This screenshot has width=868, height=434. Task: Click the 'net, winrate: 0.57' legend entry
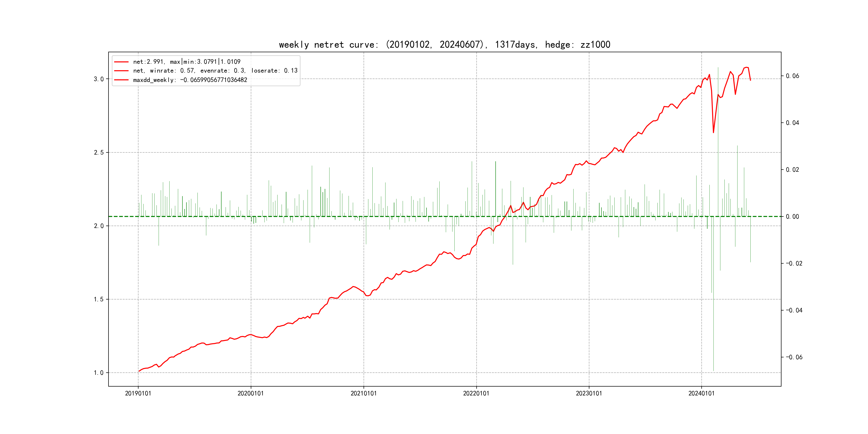215,71
